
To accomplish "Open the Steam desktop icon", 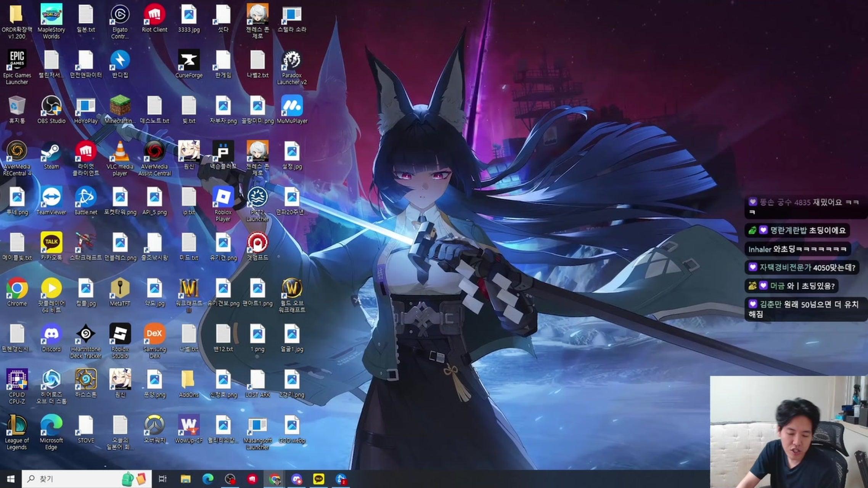I will (51, 152).
